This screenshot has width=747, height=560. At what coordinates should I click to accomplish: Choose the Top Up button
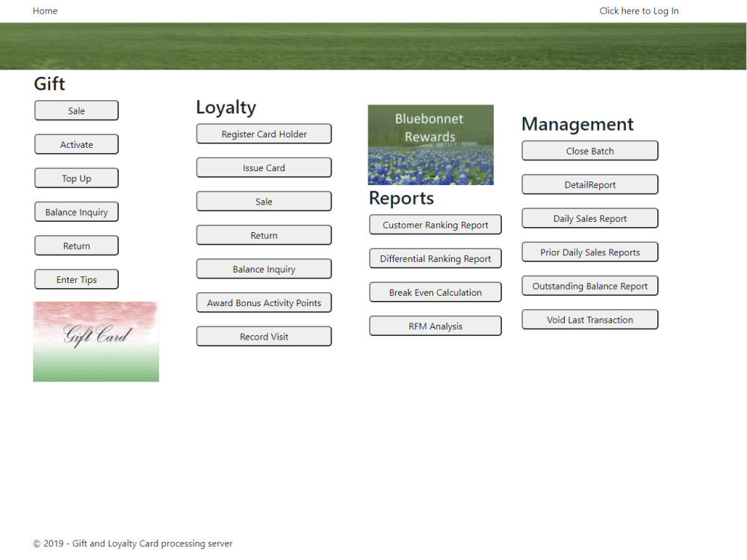[x=76, y=178]
